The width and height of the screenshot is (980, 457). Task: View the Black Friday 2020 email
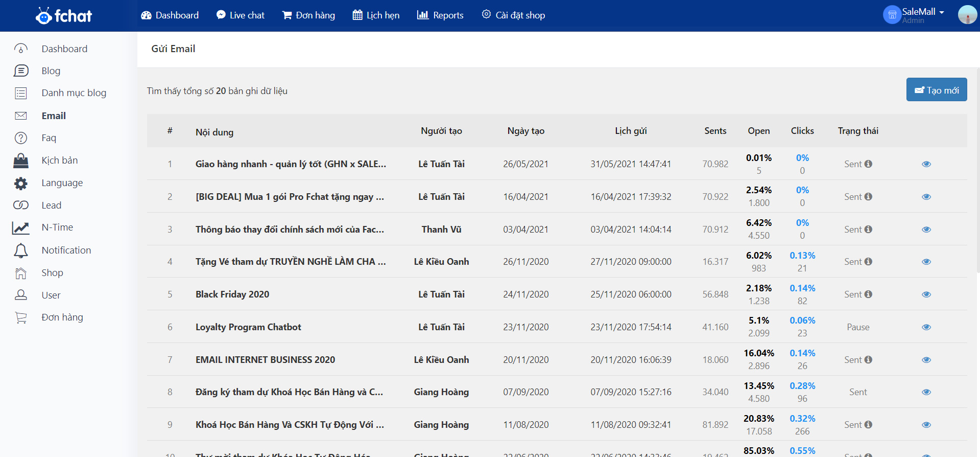[x=926, y=294]
